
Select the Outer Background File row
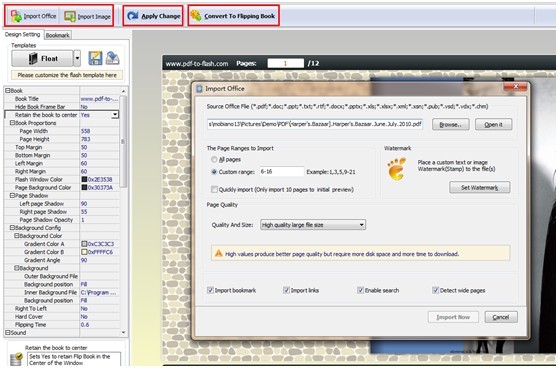62,276
